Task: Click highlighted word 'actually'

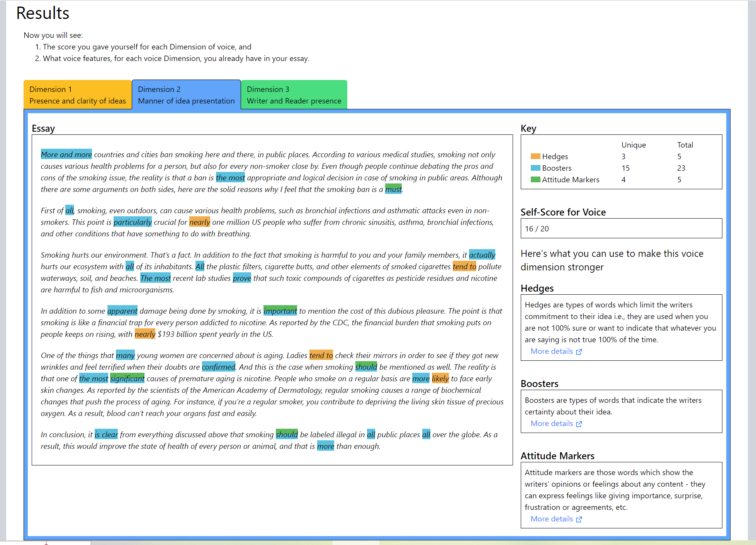Action: click(482, 255)
